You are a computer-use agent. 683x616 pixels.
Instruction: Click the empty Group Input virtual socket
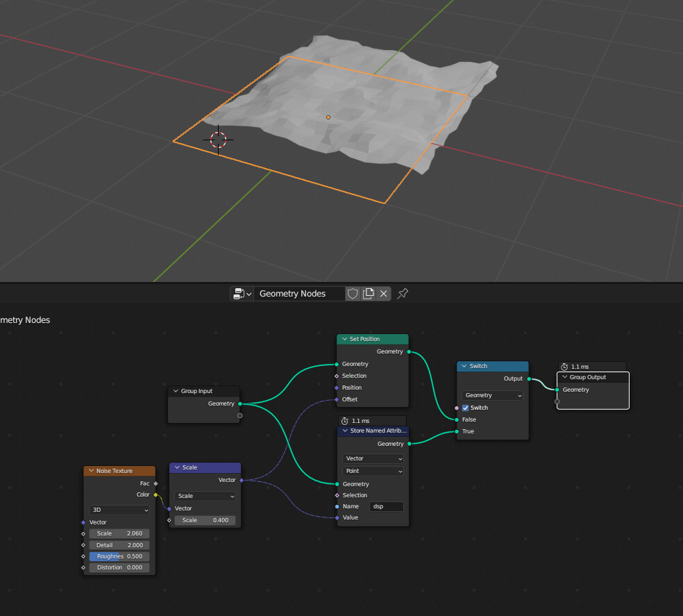[x=240, y=416]
